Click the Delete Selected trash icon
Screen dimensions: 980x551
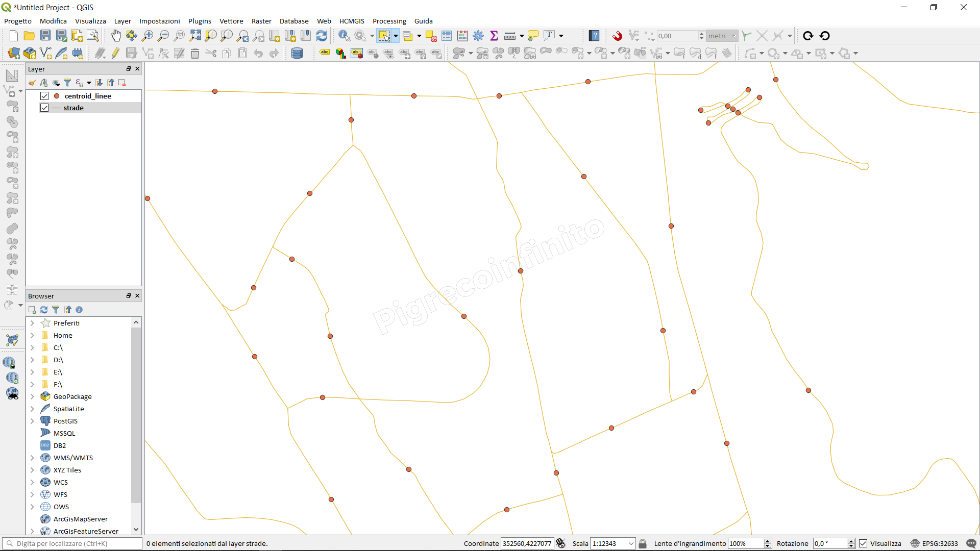tap(195, 53)
